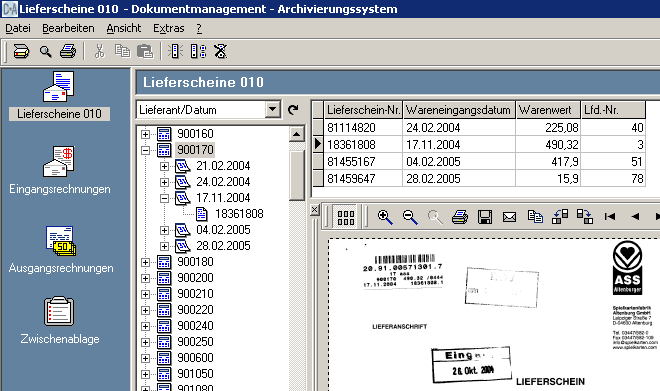Click the search magnifier toolbar icon
This screenshot has height=391, width=660.
click(45, 51)
